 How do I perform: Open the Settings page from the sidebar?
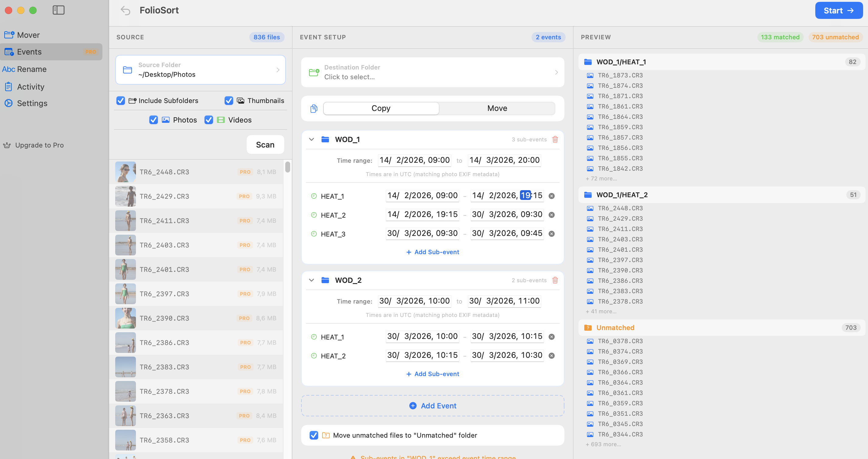tap(32, 103)
